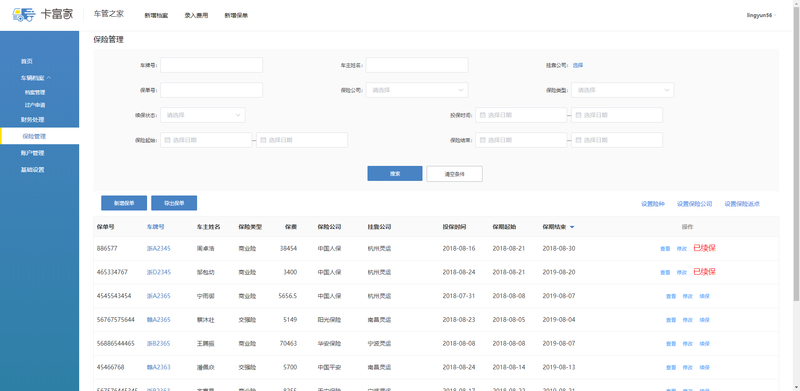The height and width of the screenshot is (391, 800).
Task: Open plate link 赣A2363
Action: click(159, 367)
